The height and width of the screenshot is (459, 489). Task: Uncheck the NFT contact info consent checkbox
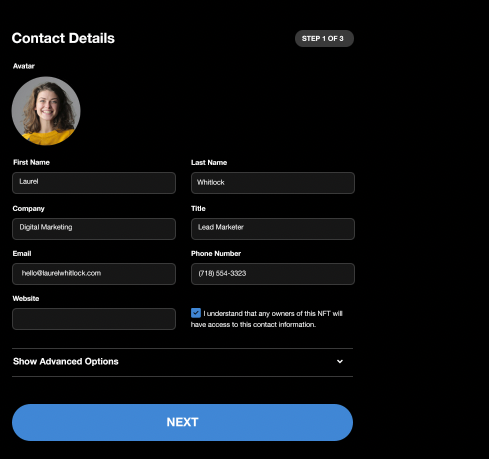click(196, 313)
